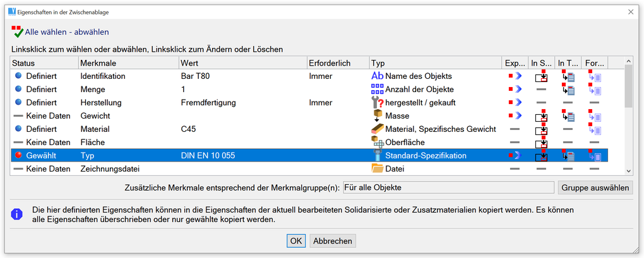
Task: Click the Oberfläche surface icon
Action: [x=378, y=142]
